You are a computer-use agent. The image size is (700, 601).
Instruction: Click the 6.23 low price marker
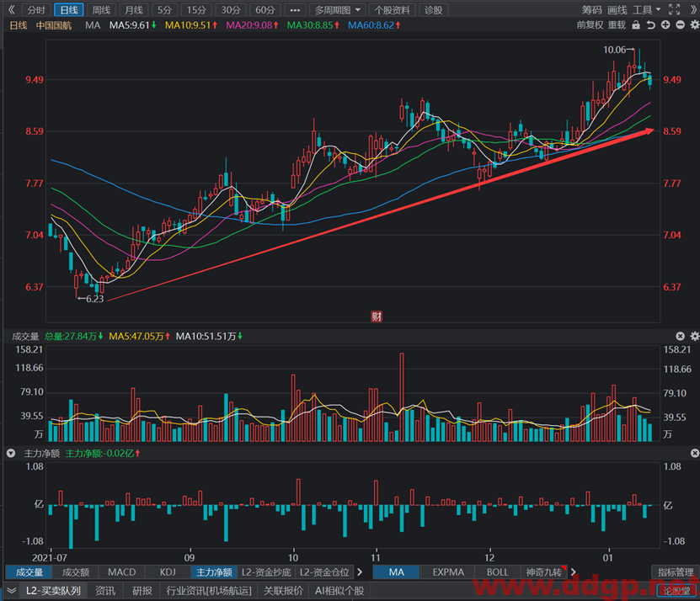(91, 299)
